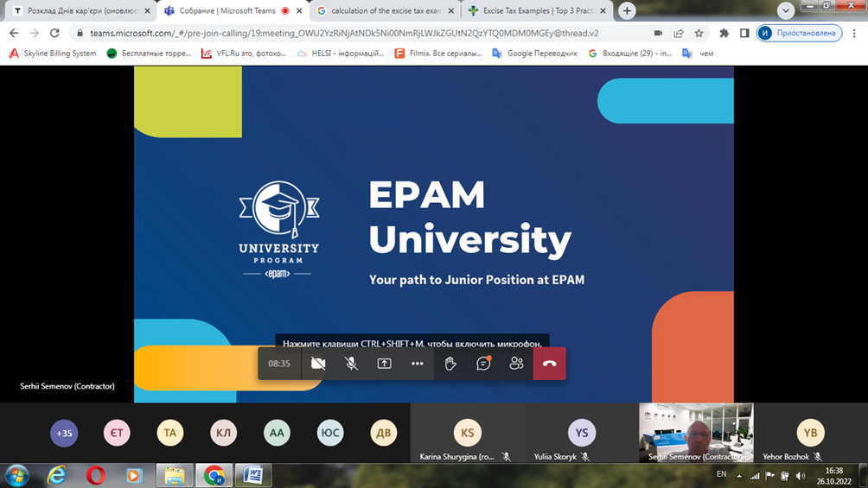Open share content tray in Teams
Screen dimensions: 868x488
pos(384,364)
